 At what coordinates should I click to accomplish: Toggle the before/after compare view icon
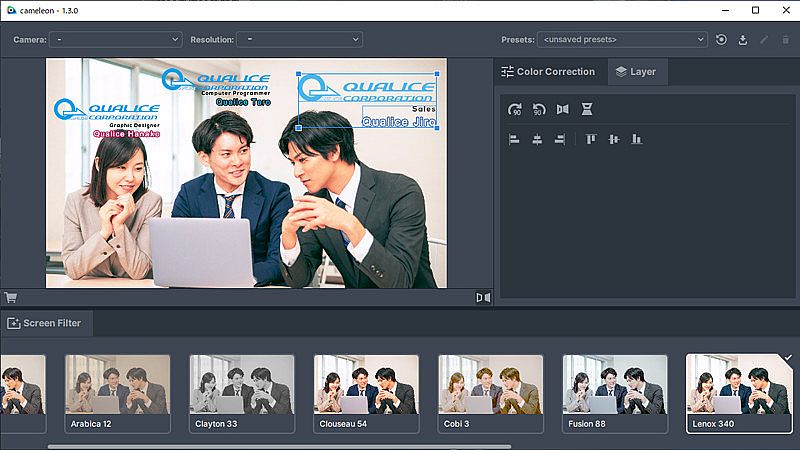click(x=483, y=297)
